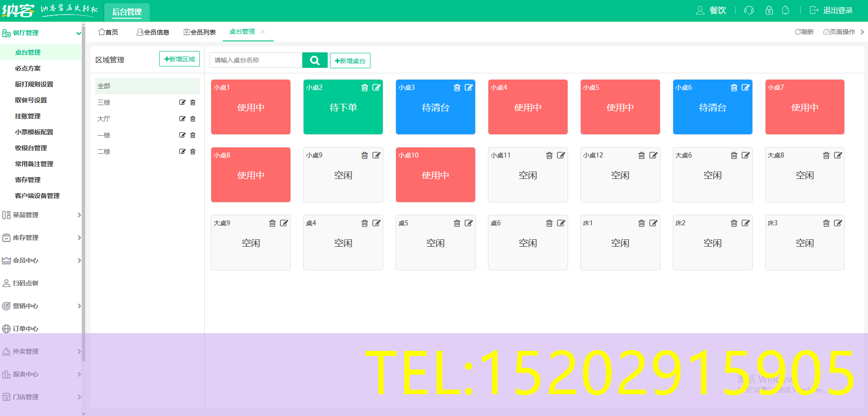Delete the 大厅 area with trash icon
The image size is (868, 416).
[x=193, y=119]
